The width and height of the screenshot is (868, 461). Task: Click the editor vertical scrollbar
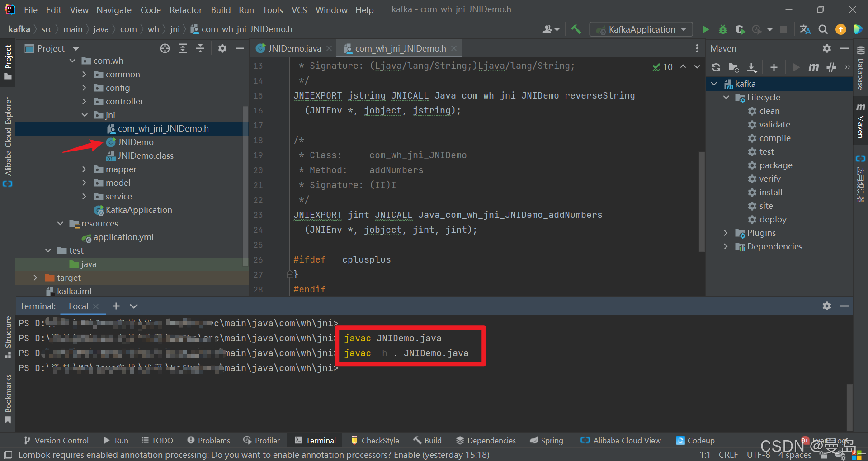[702, 201]
